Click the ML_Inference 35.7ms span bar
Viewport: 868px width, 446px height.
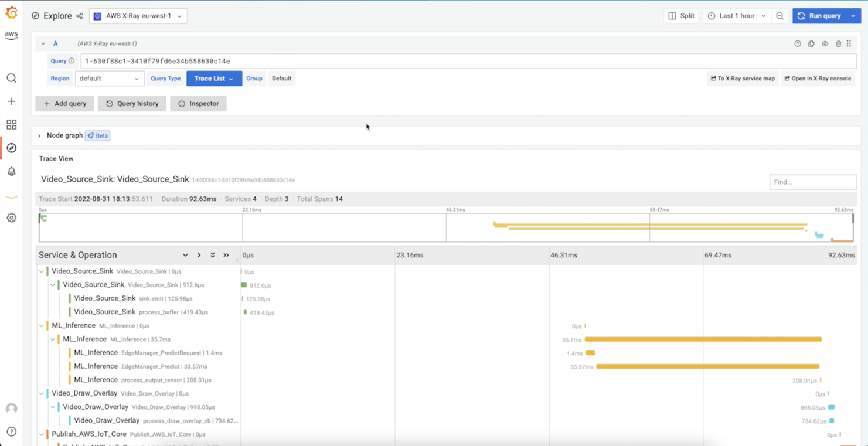click(703, 339)
